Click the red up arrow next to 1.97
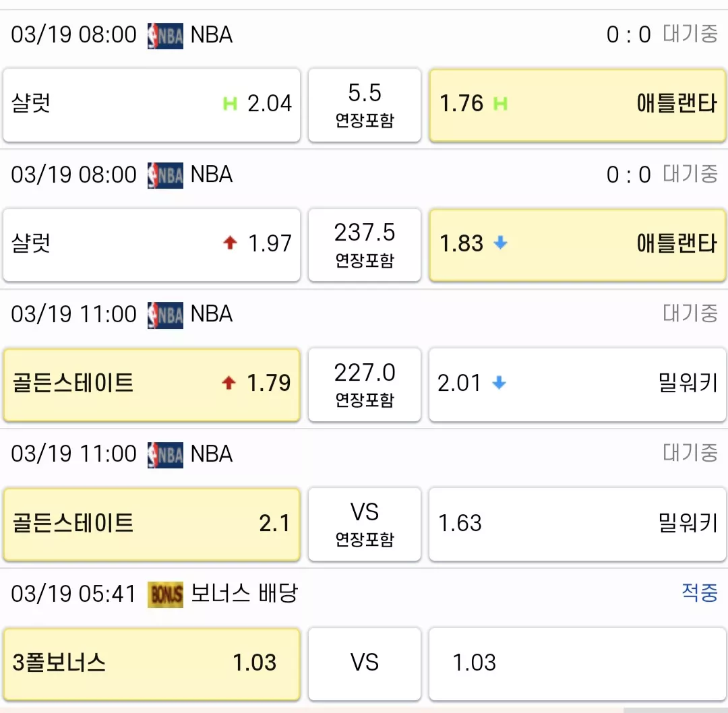 230,243
